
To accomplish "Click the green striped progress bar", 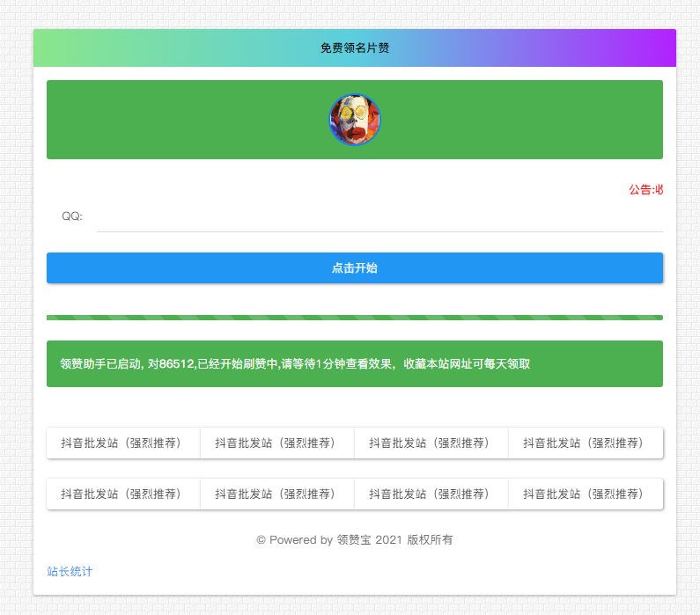I will coord(355,318).
